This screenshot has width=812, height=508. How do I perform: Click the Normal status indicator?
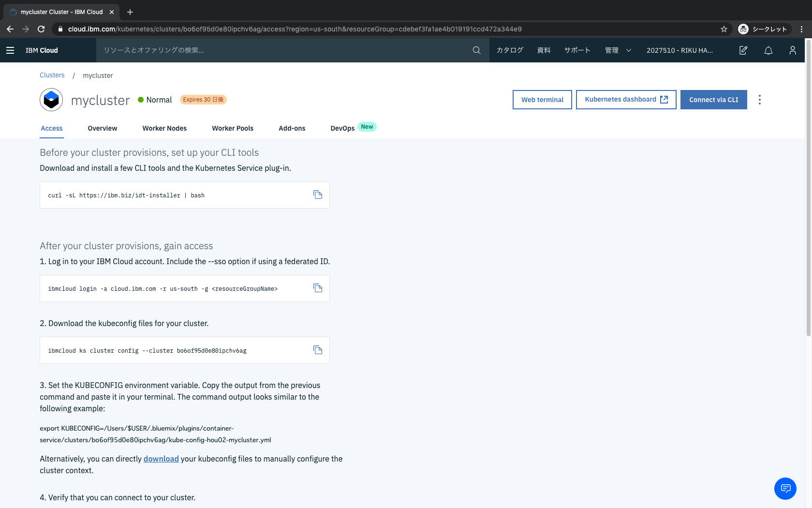pos(155,100)
